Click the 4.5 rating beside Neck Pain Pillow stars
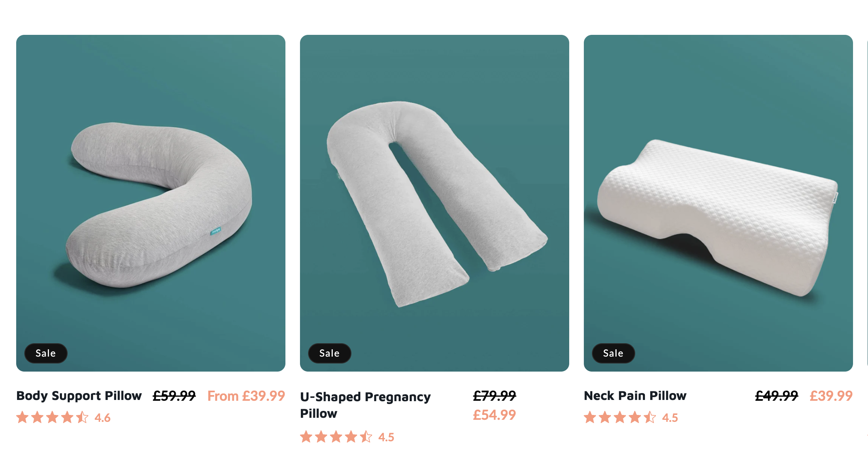 point(670,418)
